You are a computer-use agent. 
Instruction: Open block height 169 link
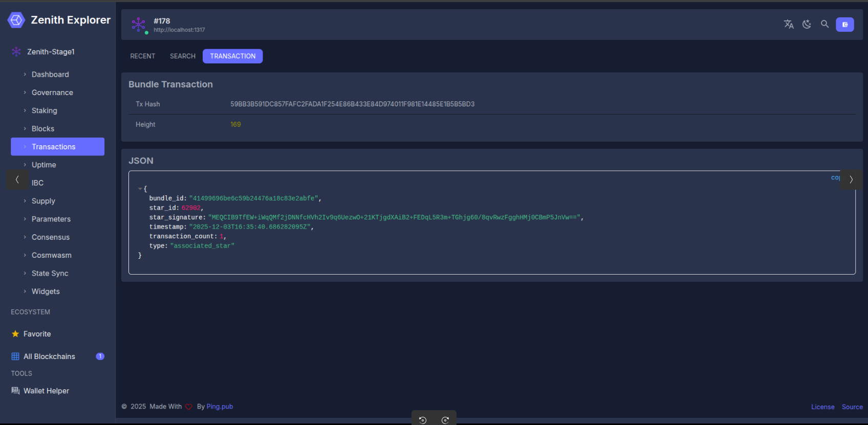(x=235, y=124)
